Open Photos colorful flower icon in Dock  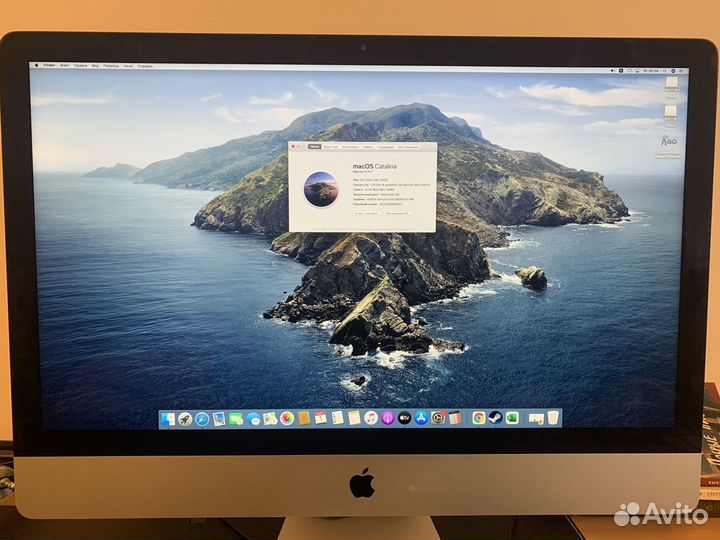pyautogui.click(x=287, y=418)
